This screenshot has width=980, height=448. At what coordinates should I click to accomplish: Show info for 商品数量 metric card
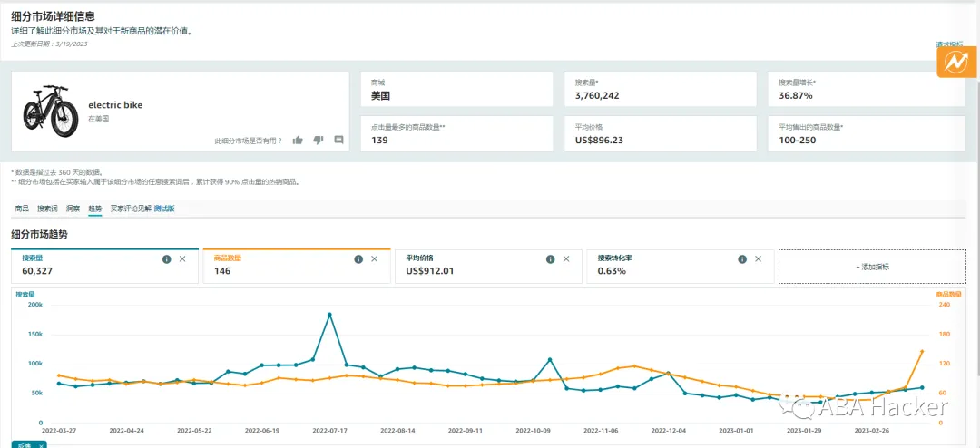pos(358,258)
